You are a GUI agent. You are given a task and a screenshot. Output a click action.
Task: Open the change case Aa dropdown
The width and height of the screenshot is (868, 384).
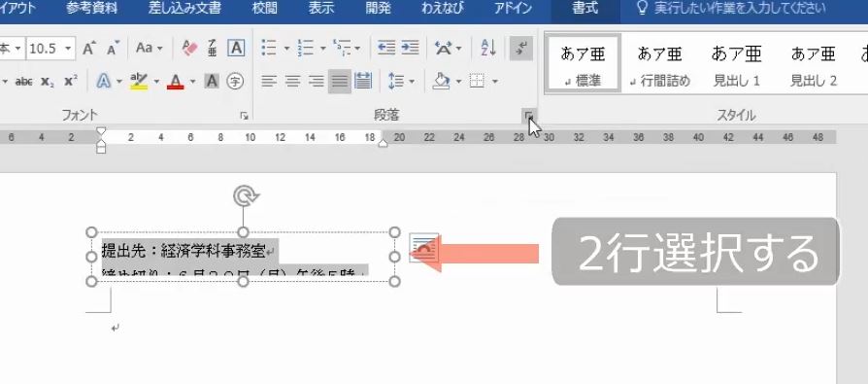click(149, 49)
